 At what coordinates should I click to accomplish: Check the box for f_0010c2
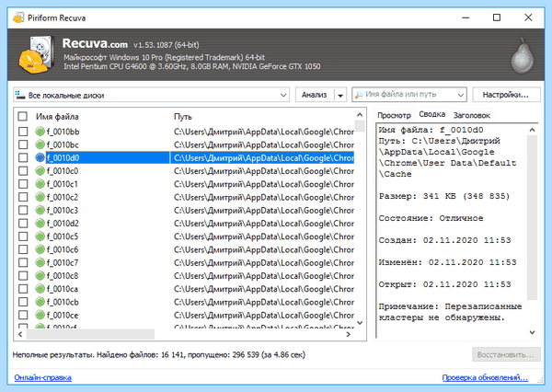point(23,197)
